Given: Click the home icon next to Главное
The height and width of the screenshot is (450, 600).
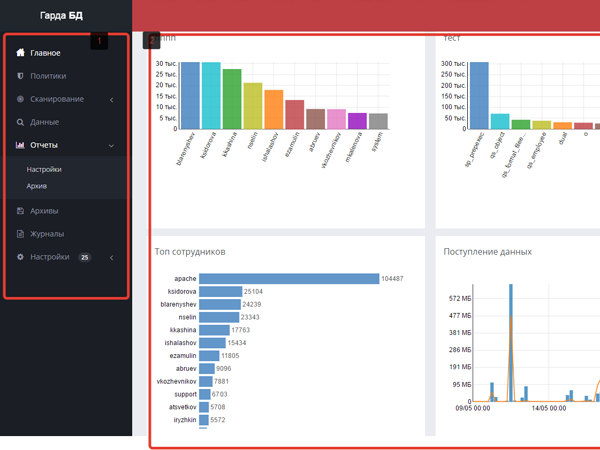Looking at the screenshot, I should [x=20, y=52].
